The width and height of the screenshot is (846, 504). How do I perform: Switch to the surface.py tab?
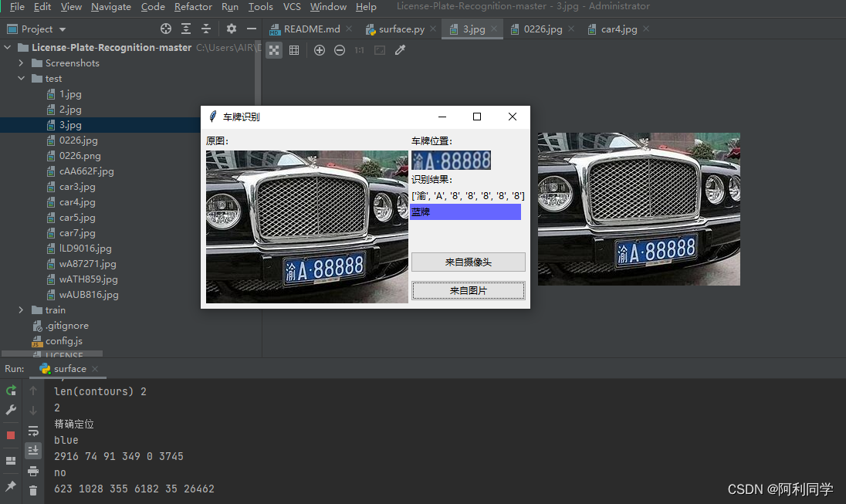(x=401, y=28)
